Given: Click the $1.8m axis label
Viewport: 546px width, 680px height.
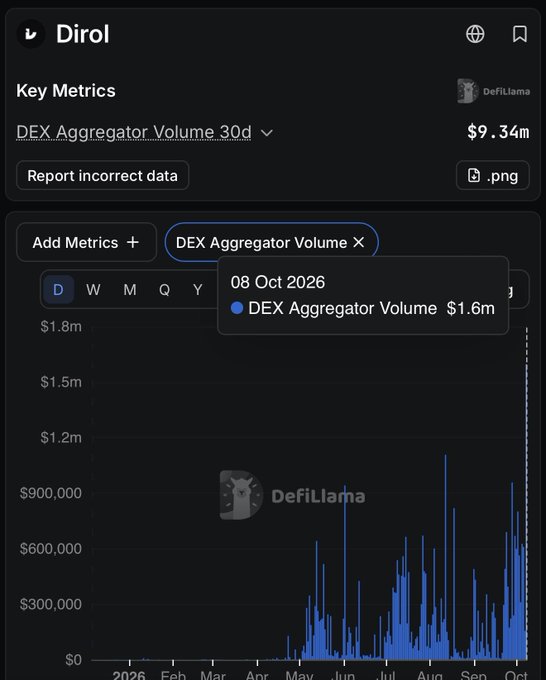Looking at the screenshot, I should [x=61, y=326].
